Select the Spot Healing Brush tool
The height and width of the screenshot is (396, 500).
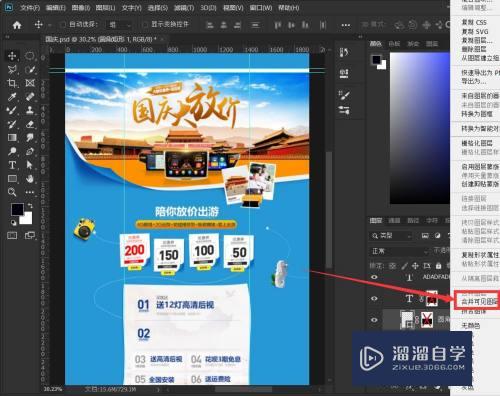30,97
